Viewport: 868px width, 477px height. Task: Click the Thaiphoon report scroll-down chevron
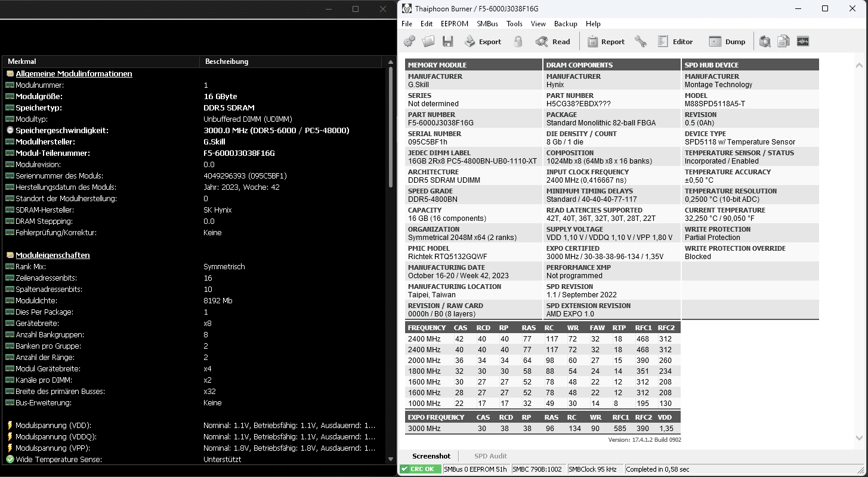[x=860, y=438]
